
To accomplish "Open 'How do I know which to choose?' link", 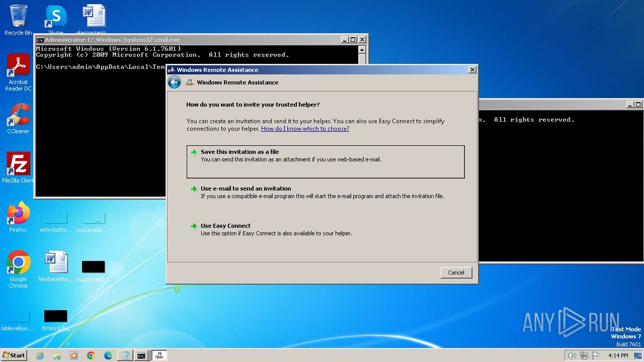I will (305, 129).
